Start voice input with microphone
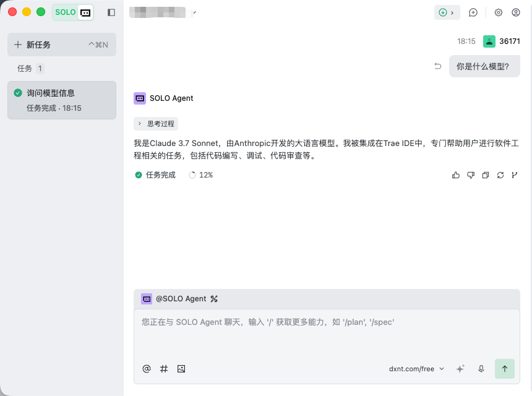Image resolution: width=532 pixels, height=396 pixels. (481, 369)
